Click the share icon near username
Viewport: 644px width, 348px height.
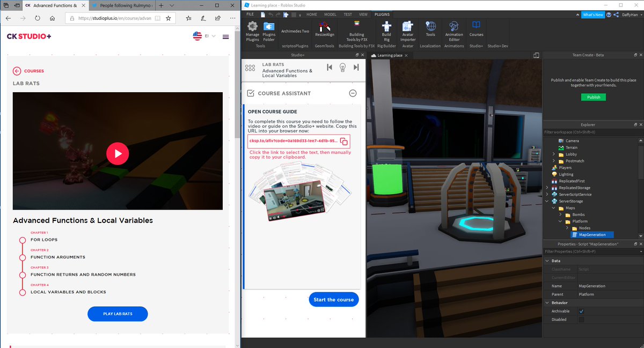click(x=617, y=14)
